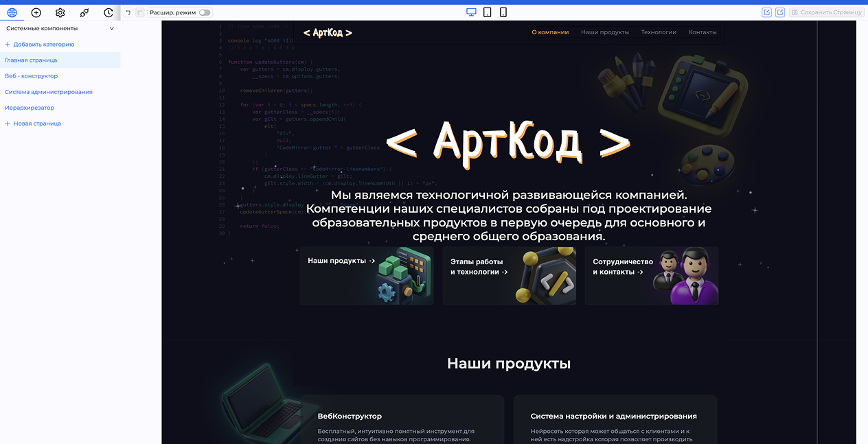This screenshot has width=868, height=444.
Task: Open the Веб - конструктор page
Action: pos(31,76)
